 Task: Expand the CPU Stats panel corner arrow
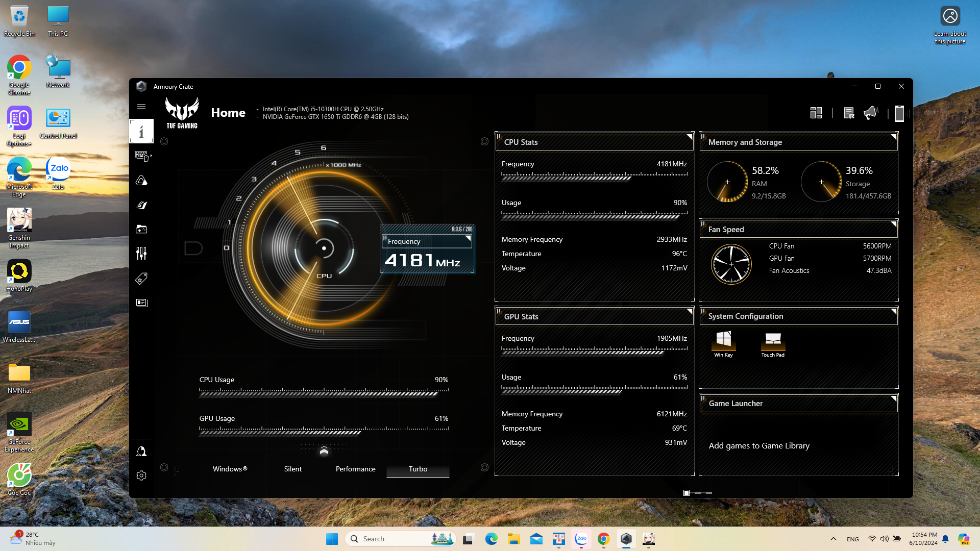point(689,137)
